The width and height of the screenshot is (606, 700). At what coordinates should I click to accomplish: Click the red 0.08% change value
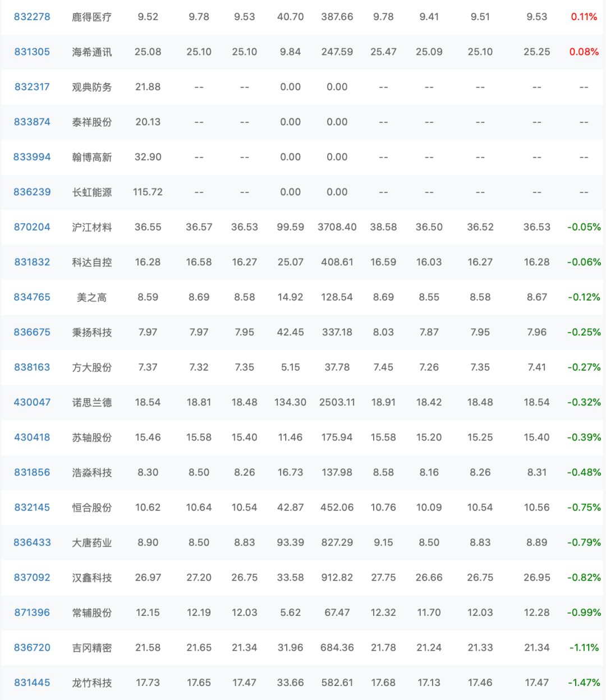tap(584, 52)
